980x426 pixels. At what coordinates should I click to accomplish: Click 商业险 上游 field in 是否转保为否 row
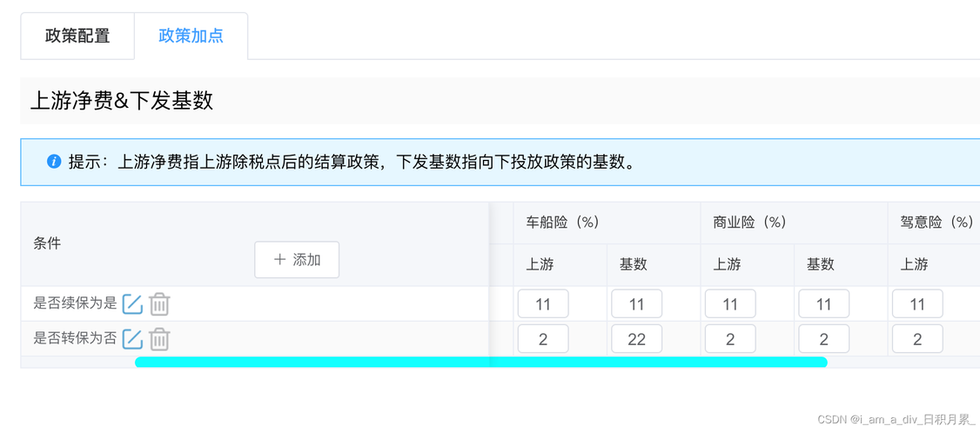pos(730,339)
